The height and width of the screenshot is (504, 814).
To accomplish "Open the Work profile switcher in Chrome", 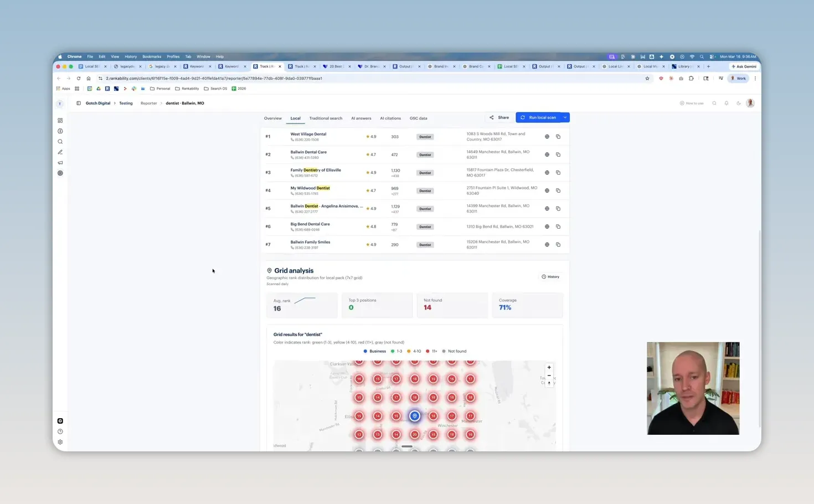I will pos(739,79).
